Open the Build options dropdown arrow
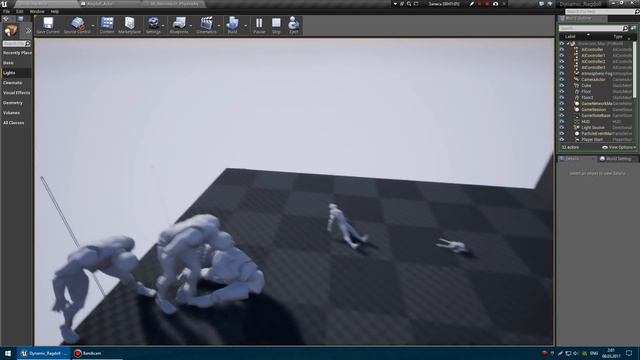Image resolution: width=640 pixels, height=360 pixels. click(x=246, y=26)
